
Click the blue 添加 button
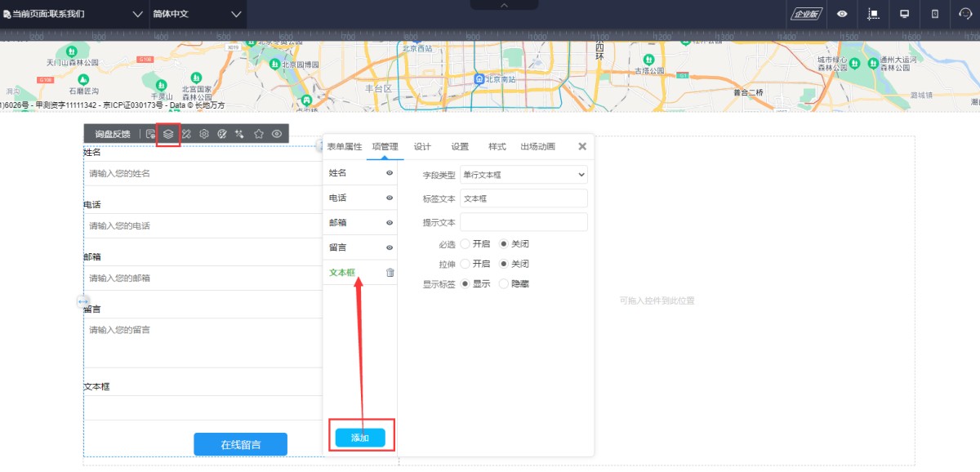click(x=360, y=438)
